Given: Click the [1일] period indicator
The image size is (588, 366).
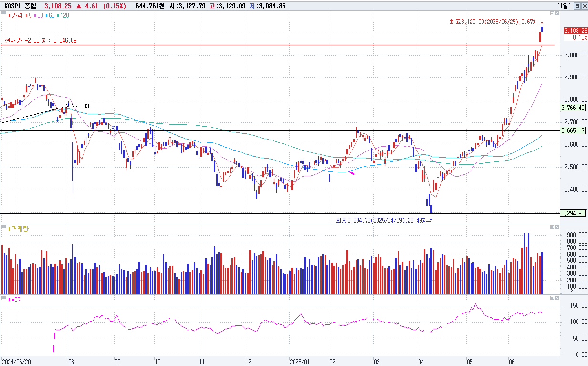Looking at the screenshot, I should 564,6.
